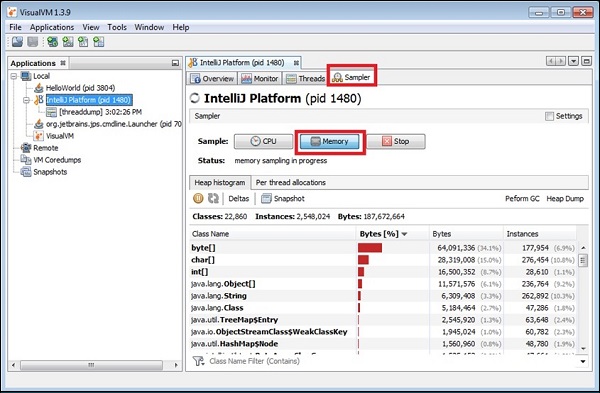Image resolution: width=600 pixels, height=393 pixels.
Task: Click the Applications panel horizontal scrollbar
Action: coord(91,365)
